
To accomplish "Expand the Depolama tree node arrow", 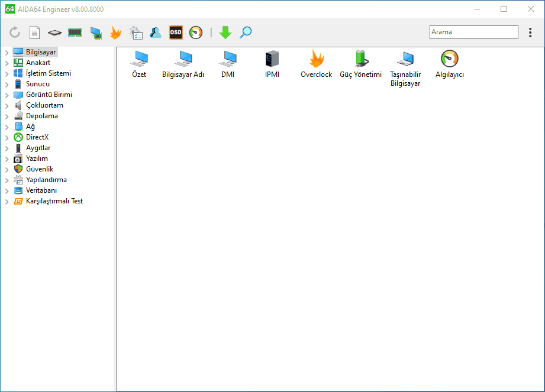I will pyautogui.click(x=7, y=116).
